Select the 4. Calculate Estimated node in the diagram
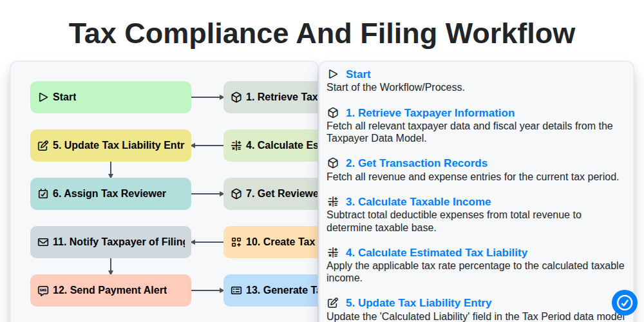The width and height of the screenshot is (644, 322). (270, 146)
